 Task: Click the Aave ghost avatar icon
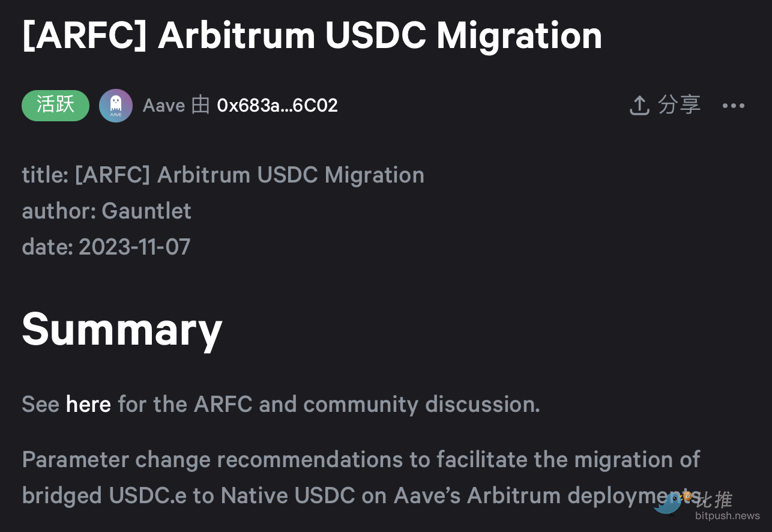point(116,106)
